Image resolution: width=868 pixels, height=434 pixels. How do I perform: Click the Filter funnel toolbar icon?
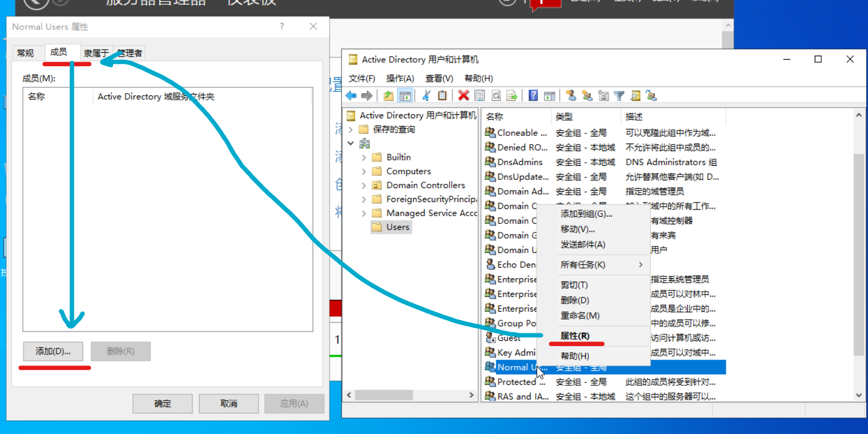click(x=619, y=95)
